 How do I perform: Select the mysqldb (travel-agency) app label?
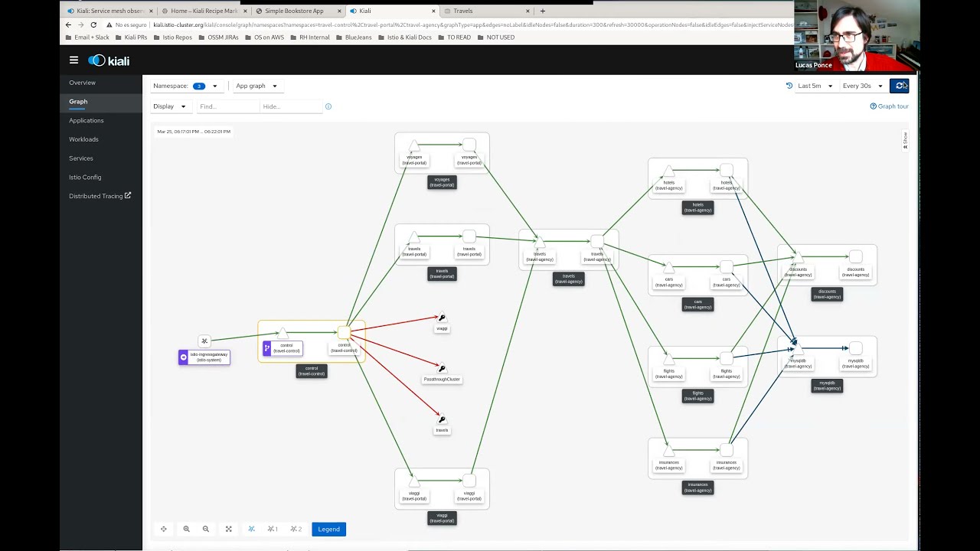click(827, 386)
